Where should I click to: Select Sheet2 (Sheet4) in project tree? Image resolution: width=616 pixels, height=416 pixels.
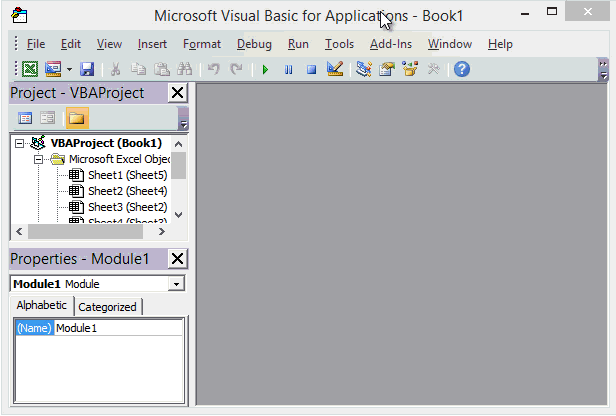click(x=128, y=191)
